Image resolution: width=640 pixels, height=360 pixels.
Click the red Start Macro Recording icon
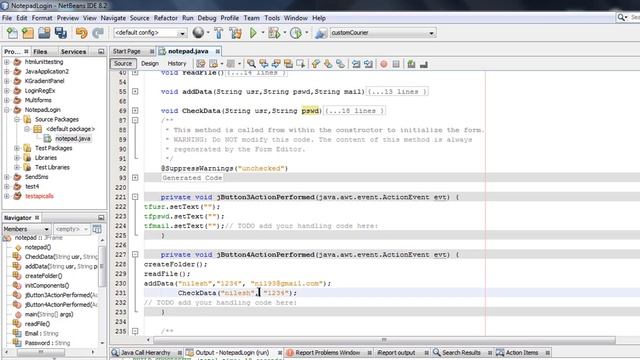tap(384, 64)
